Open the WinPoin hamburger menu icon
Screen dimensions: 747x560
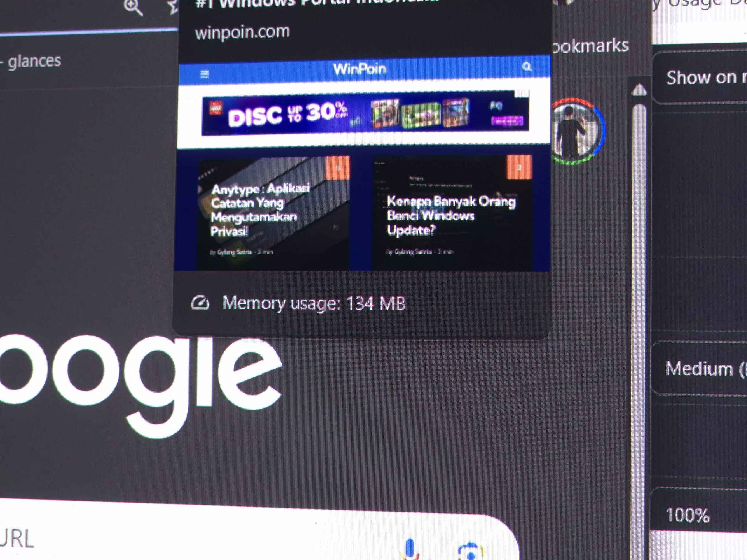(x=205, y=74)
